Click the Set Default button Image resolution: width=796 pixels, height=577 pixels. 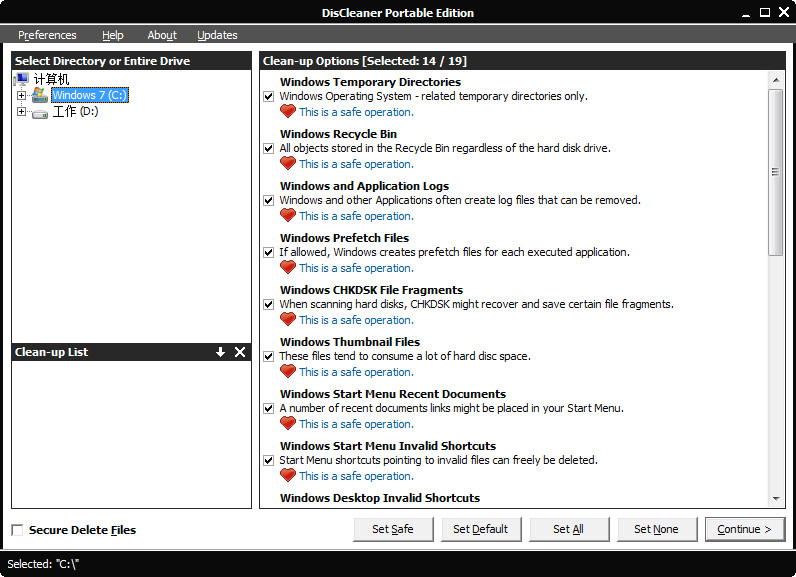tap(481, 529)
